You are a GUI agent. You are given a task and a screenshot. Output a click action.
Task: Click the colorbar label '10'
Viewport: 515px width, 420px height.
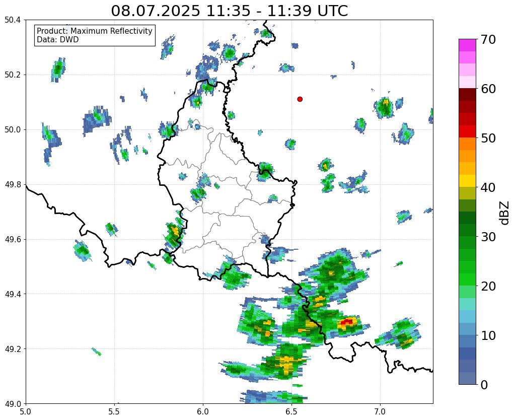click(487, 335)
